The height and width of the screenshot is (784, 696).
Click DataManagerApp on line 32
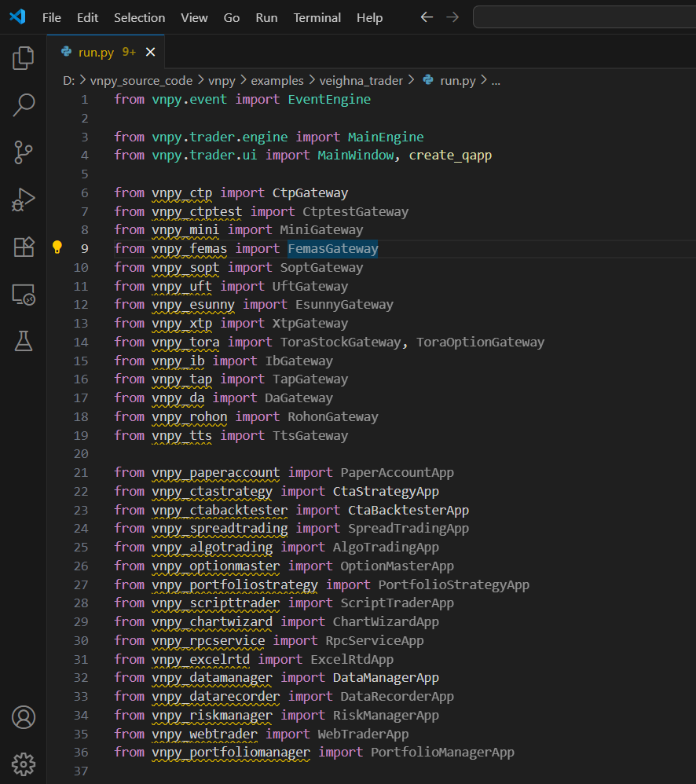pyautogui.click(x=386, y=678)
